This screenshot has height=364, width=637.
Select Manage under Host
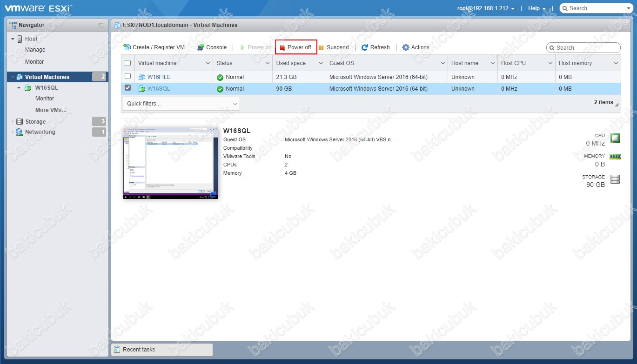click(35, 50)
